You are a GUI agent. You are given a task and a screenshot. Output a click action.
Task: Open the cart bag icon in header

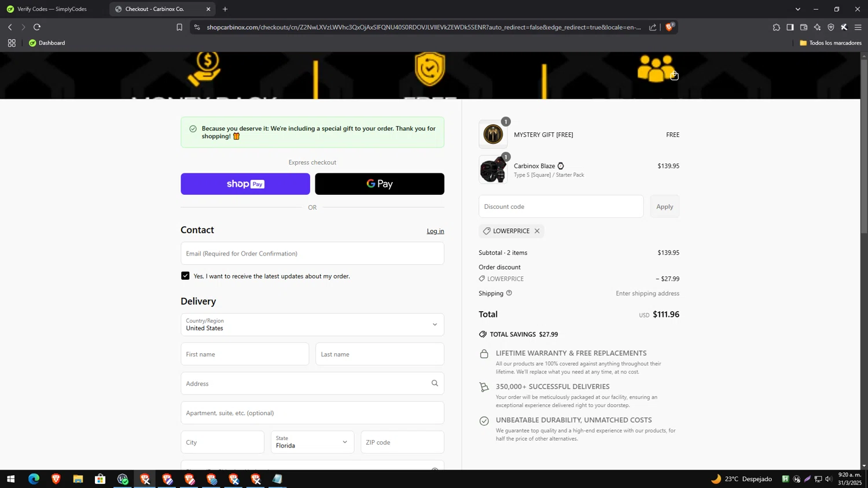coord(674,76)
